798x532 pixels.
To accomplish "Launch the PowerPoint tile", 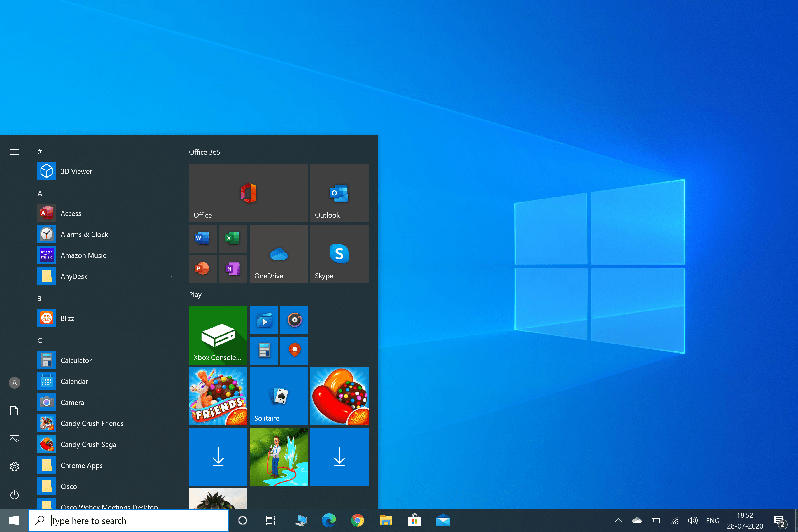I will click(x=202, y=269).
